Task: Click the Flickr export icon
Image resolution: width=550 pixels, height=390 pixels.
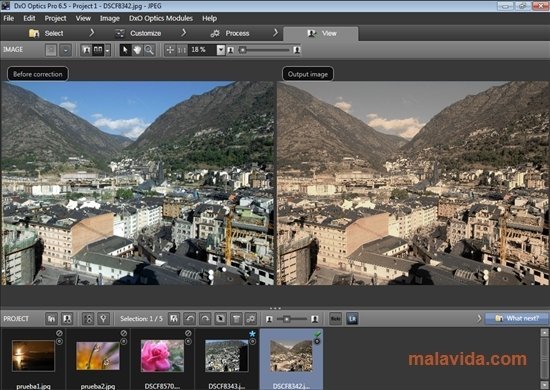Action: pyautogui.click(x=336, y=319)
